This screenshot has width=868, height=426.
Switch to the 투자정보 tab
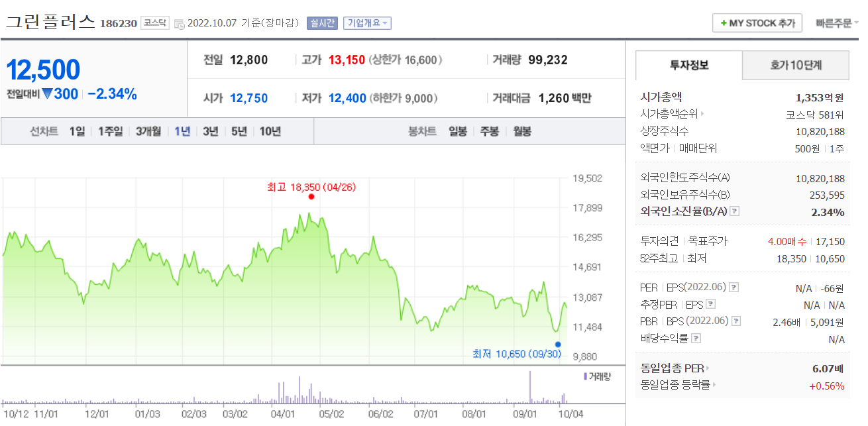click(x=689, y=66)
